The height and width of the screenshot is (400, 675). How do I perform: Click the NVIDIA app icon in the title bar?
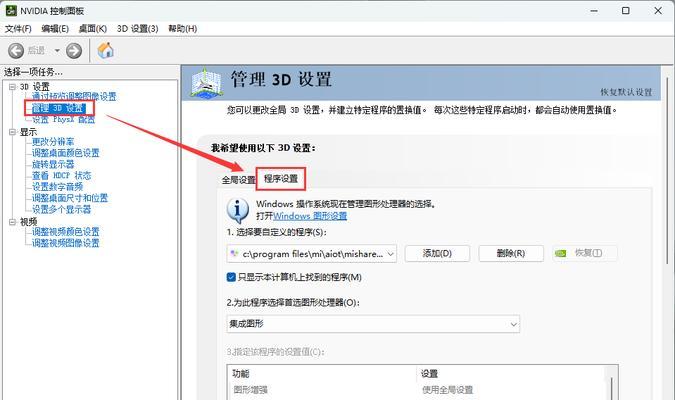click(x=11, y=10)
